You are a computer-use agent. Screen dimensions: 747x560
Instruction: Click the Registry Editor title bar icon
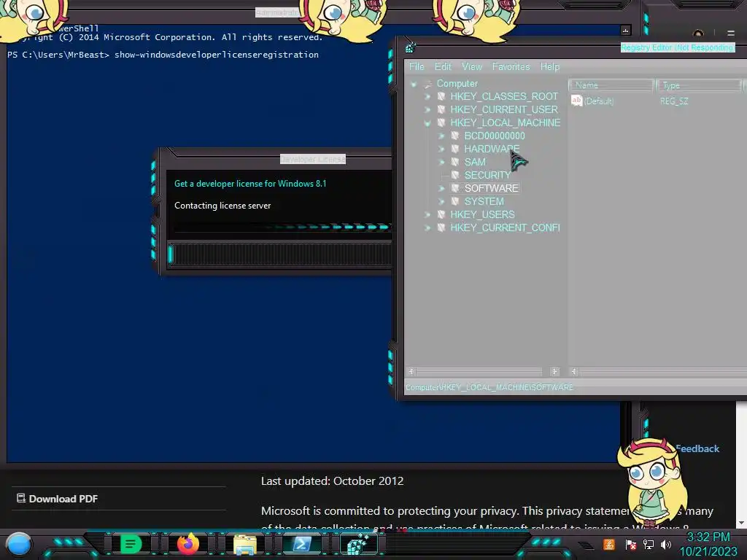tap(410, 47)
